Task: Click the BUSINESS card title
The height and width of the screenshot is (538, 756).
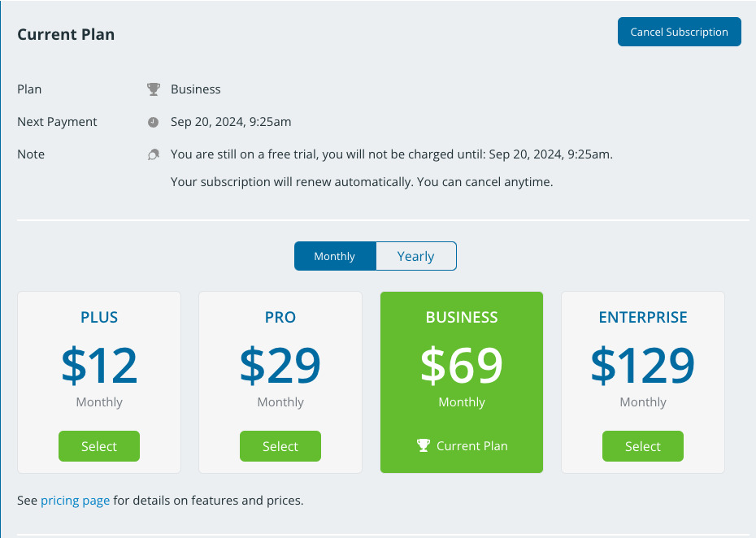Action: [462, 317]
